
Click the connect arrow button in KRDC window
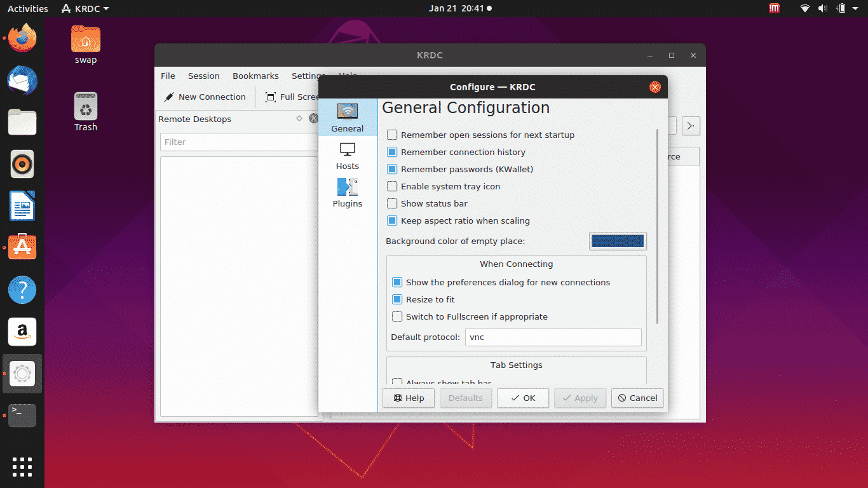[691, 126]
